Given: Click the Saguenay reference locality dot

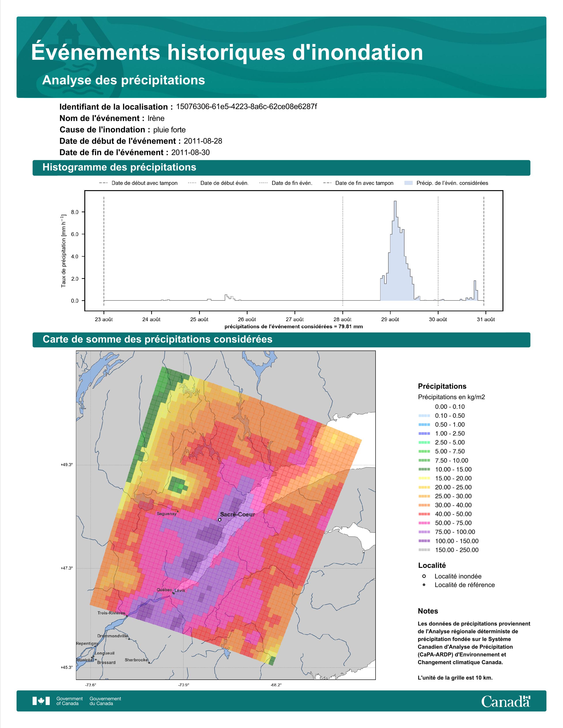Looking at the screenshot, I should tap(178, 511).
